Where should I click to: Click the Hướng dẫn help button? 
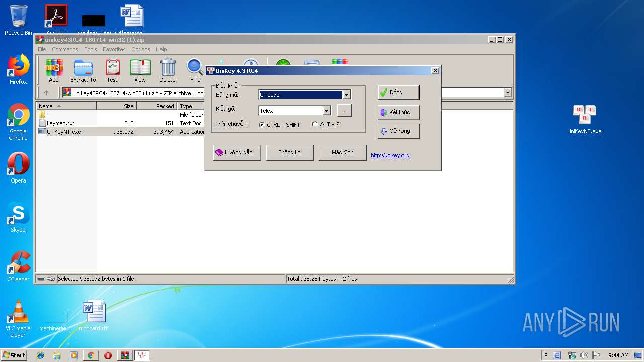point(237,153)
